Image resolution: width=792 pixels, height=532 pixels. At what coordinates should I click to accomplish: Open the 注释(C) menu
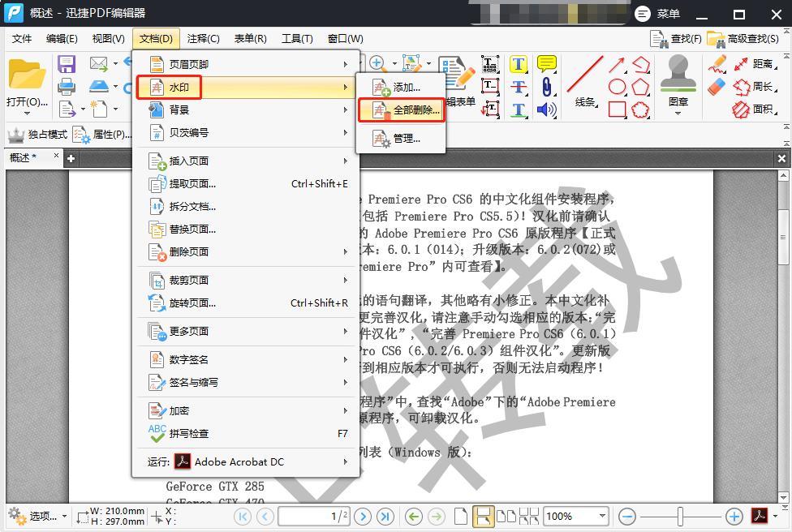click(203, 39)
